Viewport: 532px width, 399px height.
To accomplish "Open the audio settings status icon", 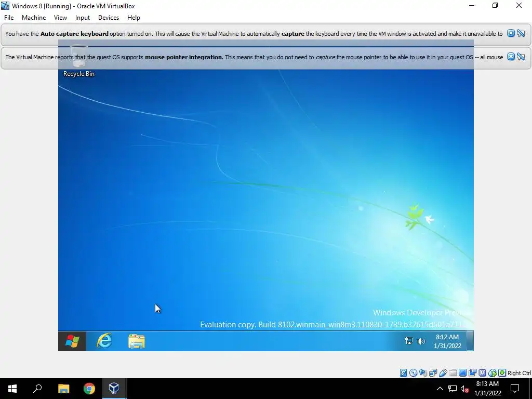I will pyautogui.click(x=423, y=373).
